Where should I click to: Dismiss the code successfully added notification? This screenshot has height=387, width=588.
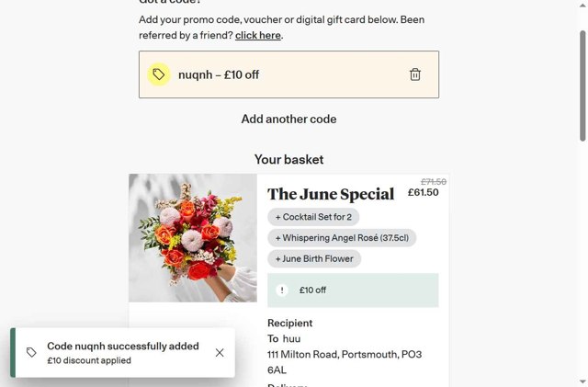coord(220,352)
